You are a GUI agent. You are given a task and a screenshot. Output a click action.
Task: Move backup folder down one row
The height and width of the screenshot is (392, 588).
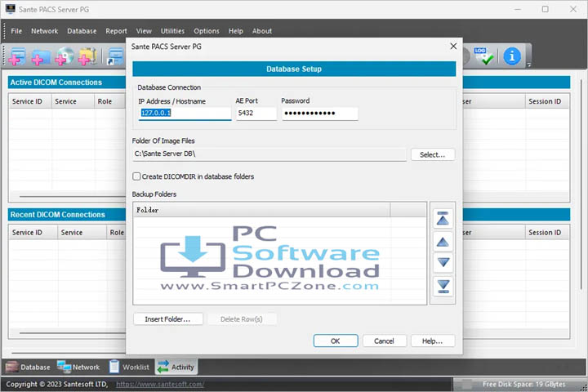point(443,263)
